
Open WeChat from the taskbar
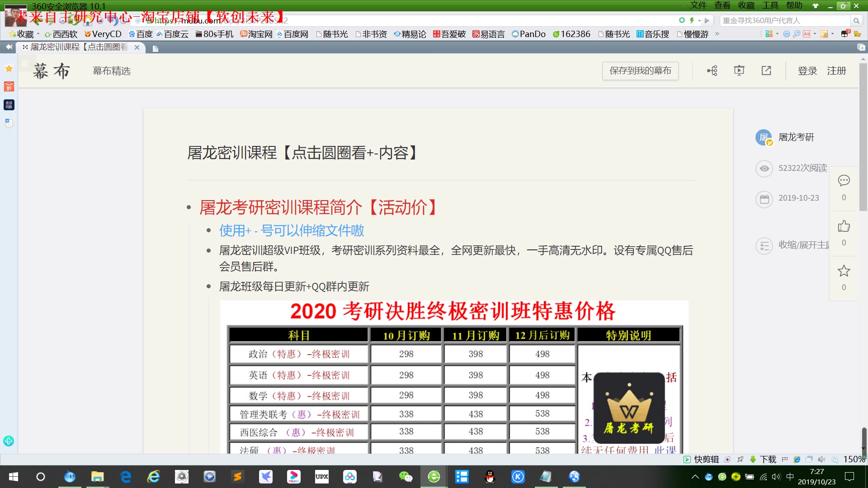pyautogui.click(x=406, y=477)
